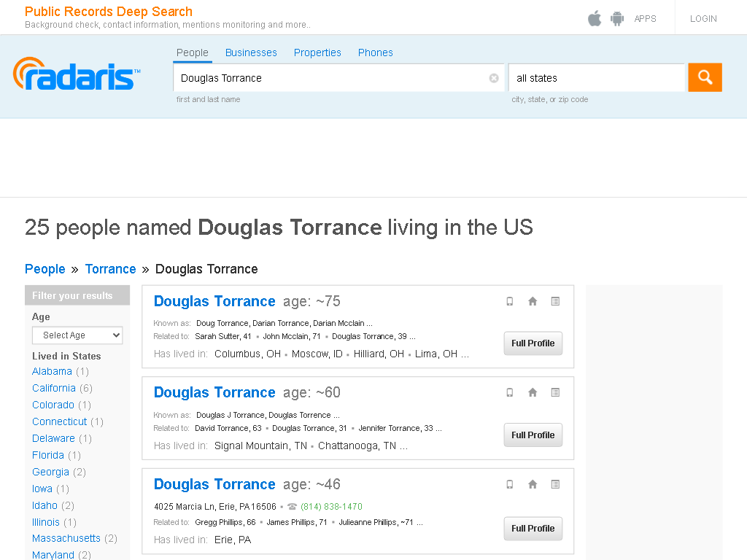
Task: Switch to the Properties tab
Action: click(x=317, y=52)
